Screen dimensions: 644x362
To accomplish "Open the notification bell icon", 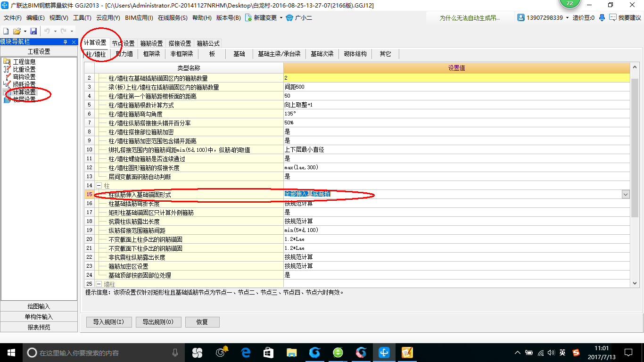I will coord(602,17).
